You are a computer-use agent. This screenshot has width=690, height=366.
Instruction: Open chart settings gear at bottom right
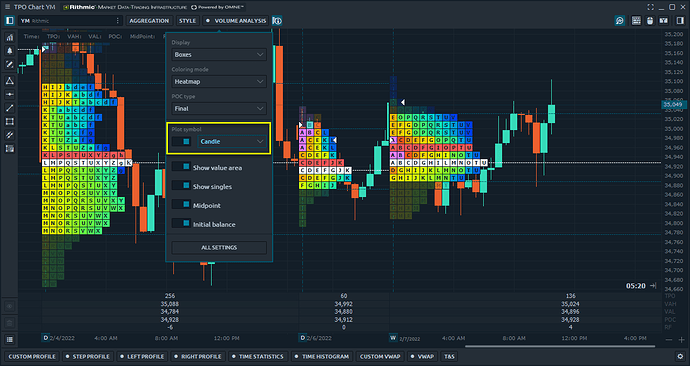tap(680, 356)
